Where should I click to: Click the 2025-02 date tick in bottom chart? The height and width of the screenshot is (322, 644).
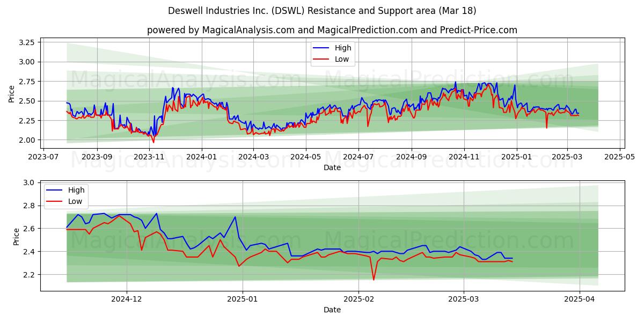(x=358, y=299)
